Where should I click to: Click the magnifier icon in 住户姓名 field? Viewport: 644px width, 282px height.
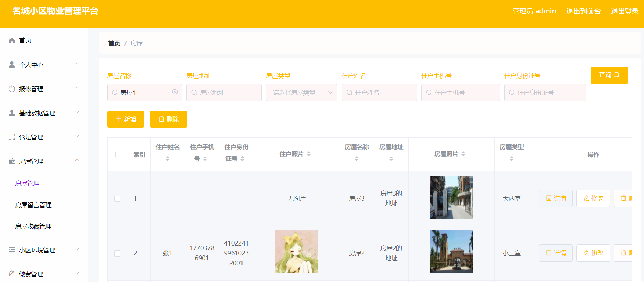click(x=350, y=93)
